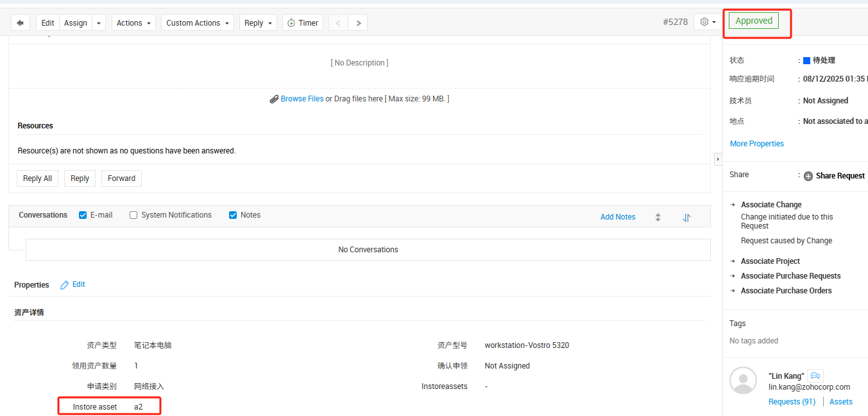Collapse the right panel splitter arrow
The height and width of the screenshot is (416, 868).
tap(718, 159)
